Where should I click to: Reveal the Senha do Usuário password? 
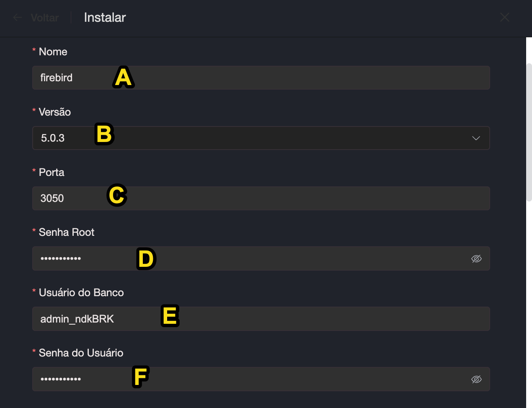click(x=476, y=380)
